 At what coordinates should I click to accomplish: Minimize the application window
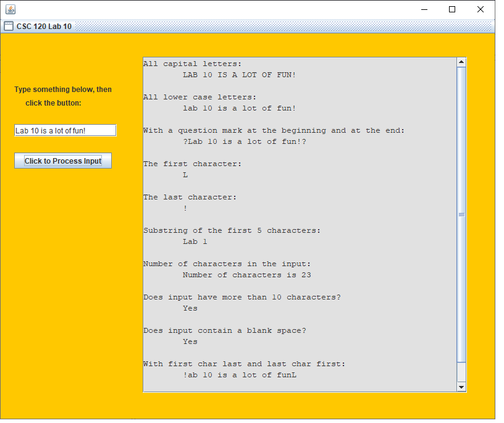tap(424, 9)
